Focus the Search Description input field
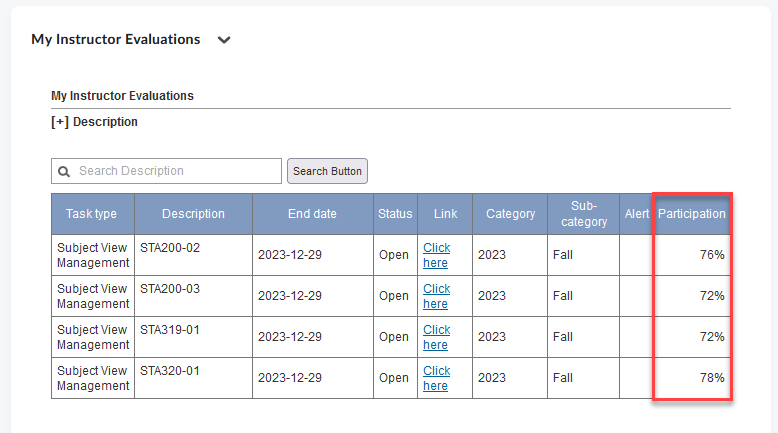Viewport: 778px width, 433px height. tap(166, 171)
